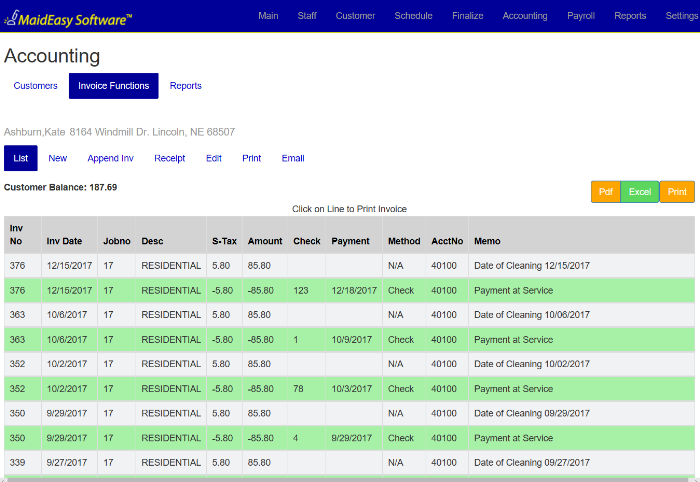Viewport: 700px width, 482px height.
Task: Select payment row with check 123
Action: 350,291
